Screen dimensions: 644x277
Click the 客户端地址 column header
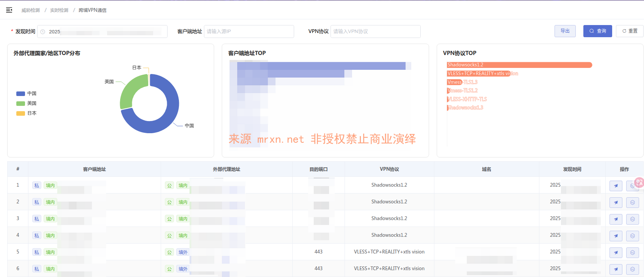click(94, 169)
